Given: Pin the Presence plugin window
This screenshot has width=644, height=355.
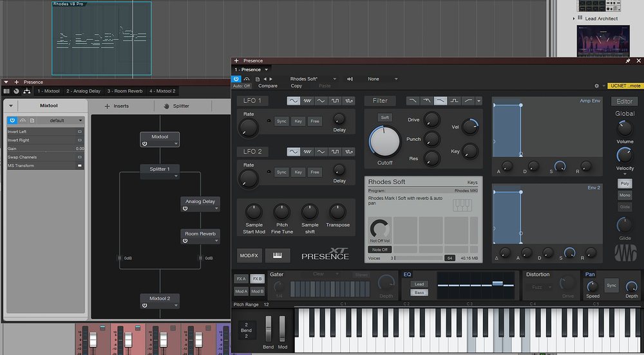Looking at the screenshot, I should [x=627, y=60].
